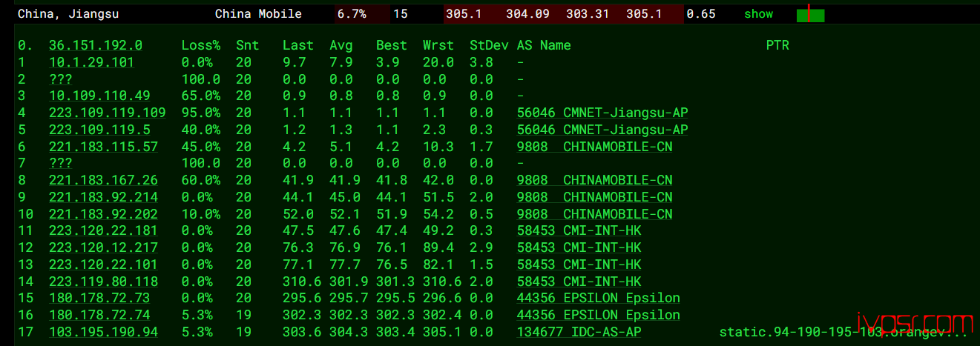Click the hop 11 AS link 58453 CMI-INT-HK
Viewport: 980px width, 346px height.
coord(579,230)
